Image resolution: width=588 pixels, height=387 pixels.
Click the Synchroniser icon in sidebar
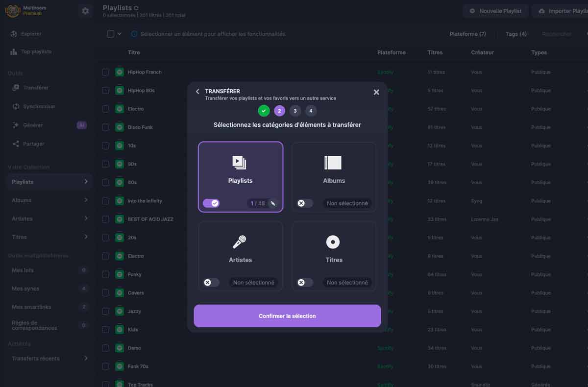click(16, 106)
